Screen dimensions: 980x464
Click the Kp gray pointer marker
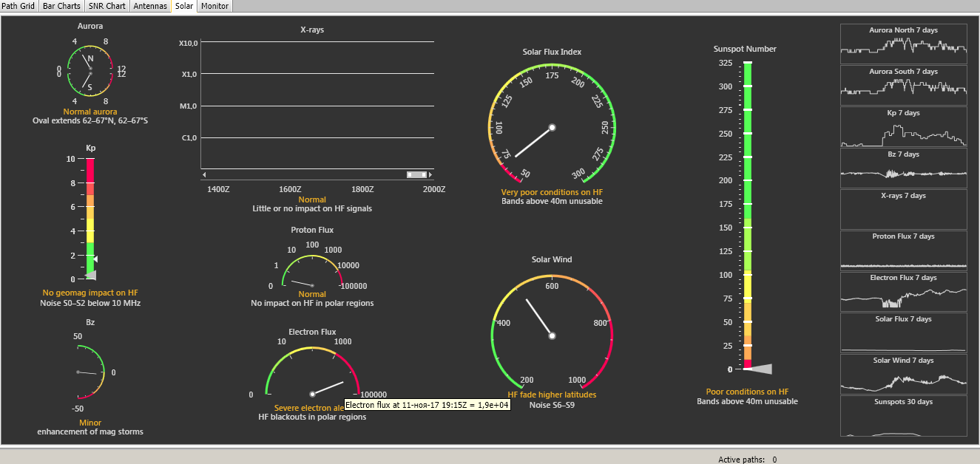pos(90,275)
